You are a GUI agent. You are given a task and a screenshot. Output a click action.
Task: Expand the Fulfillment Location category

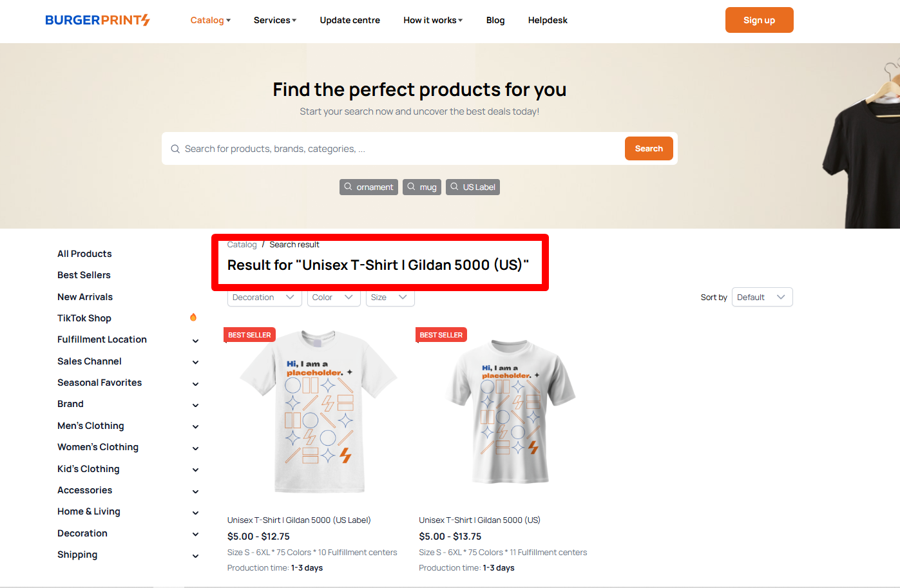tap(195, 340)
